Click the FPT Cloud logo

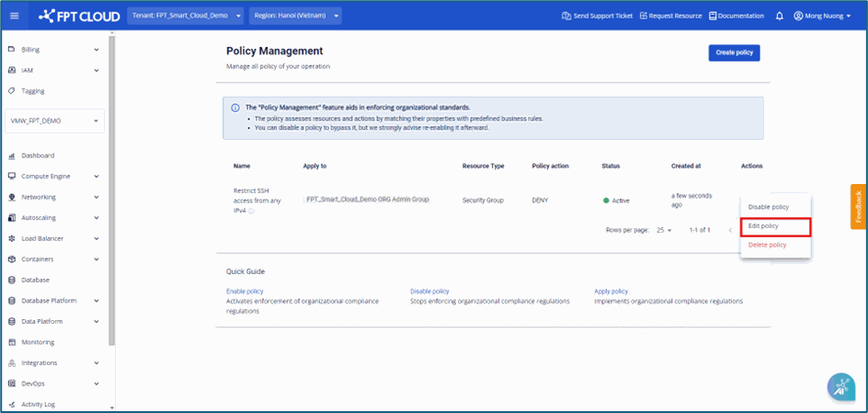[x=79, y=16]
